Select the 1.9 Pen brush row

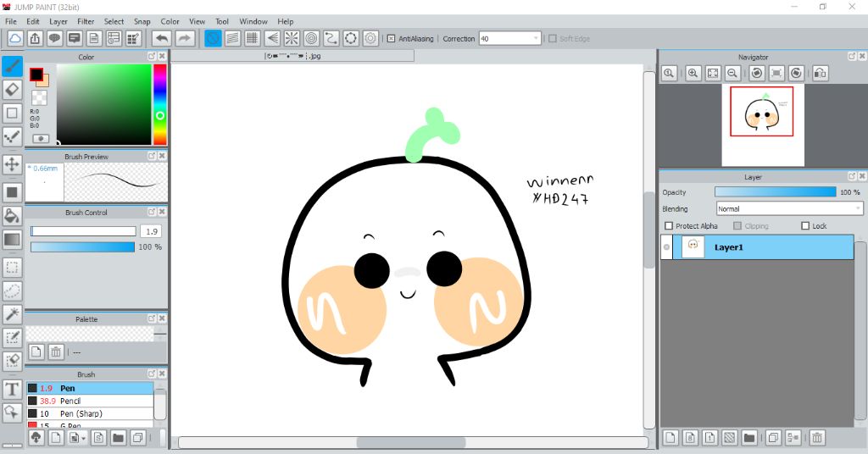point(90,388)
